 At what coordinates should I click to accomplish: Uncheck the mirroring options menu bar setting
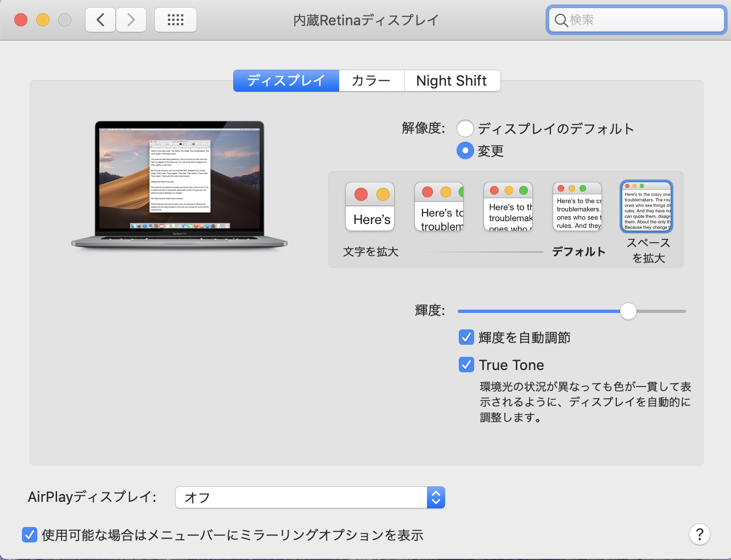30,534
